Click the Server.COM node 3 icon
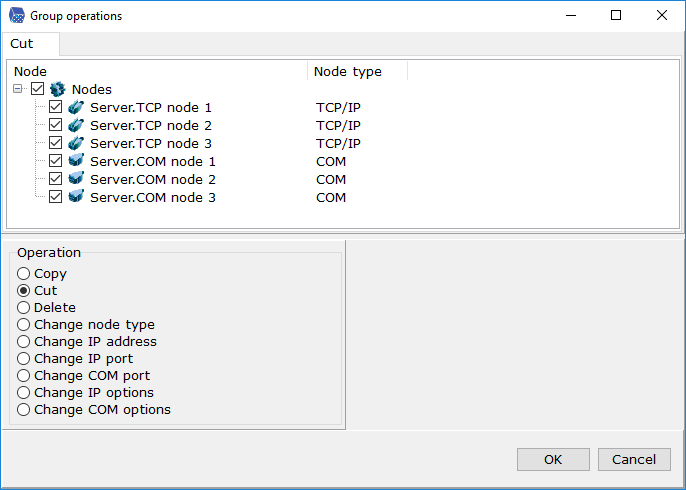 point(76,197)
